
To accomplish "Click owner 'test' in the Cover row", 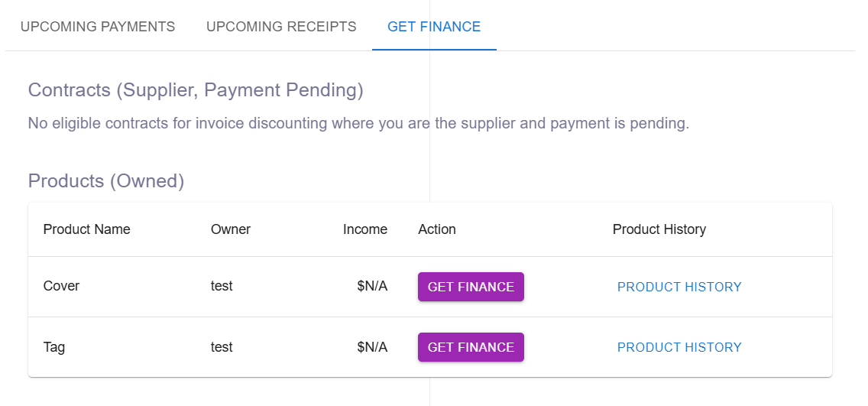I will pyautogui.click(x=222, y=286).
